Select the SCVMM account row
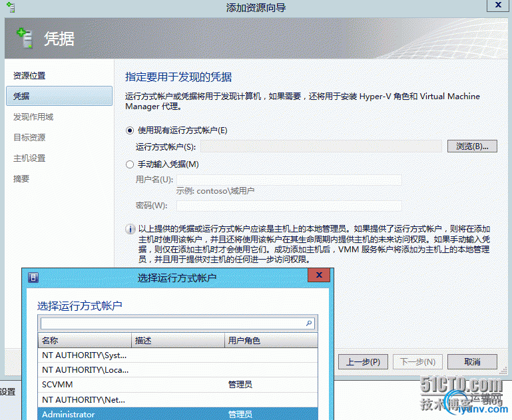Screen dimensions: 512x420 pyautogui.click(x=178, y=385)
